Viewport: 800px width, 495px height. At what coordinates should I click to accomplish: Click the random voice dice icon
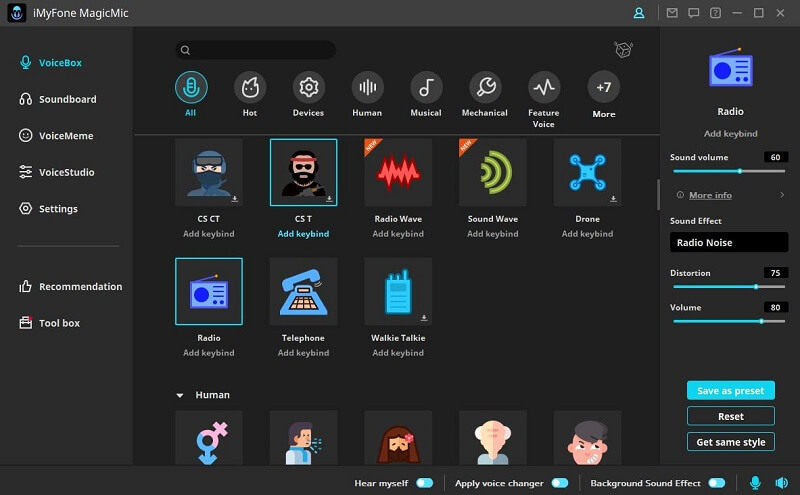[x=623, y=50]
